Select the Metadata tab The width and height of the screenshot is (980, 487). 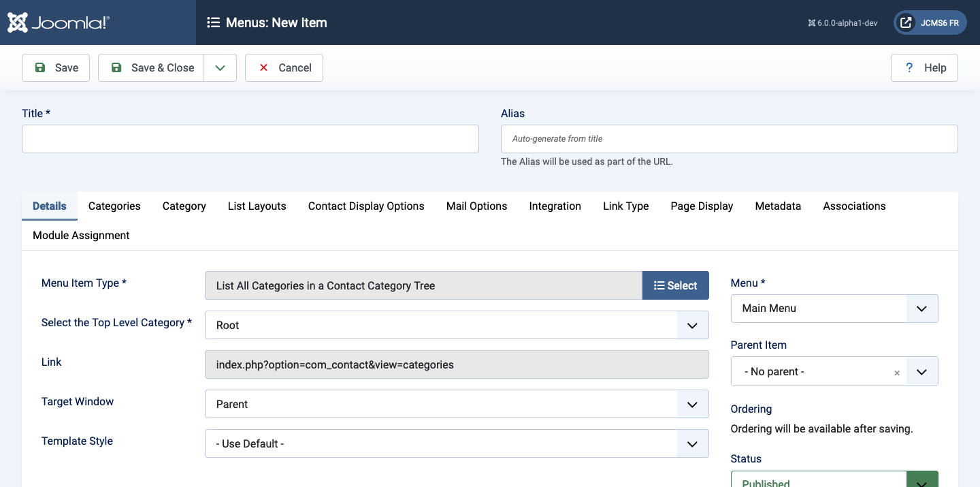pyautogui.click(x=778, y=206)
